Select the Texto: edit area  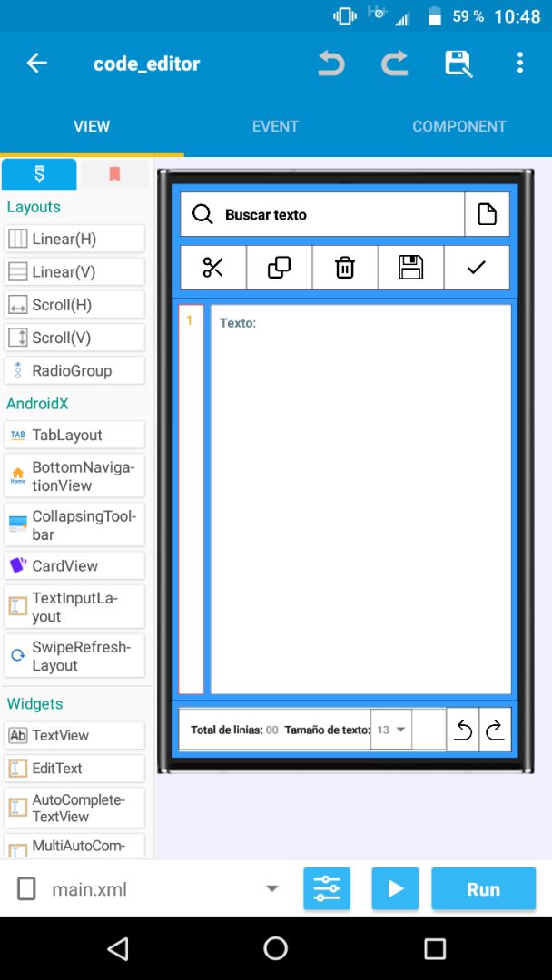pos(360,499)
